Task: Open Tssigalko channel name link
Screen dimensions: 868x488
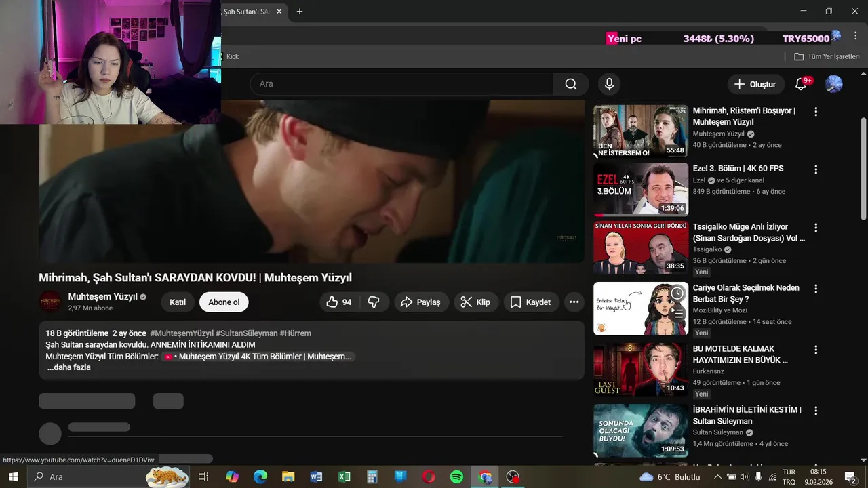Action: point(707,249)
